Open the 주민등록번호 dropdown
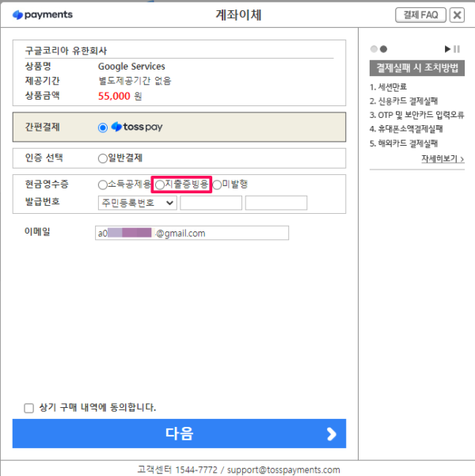The height and width of the screenshot is (476, 475). point(137,203)
